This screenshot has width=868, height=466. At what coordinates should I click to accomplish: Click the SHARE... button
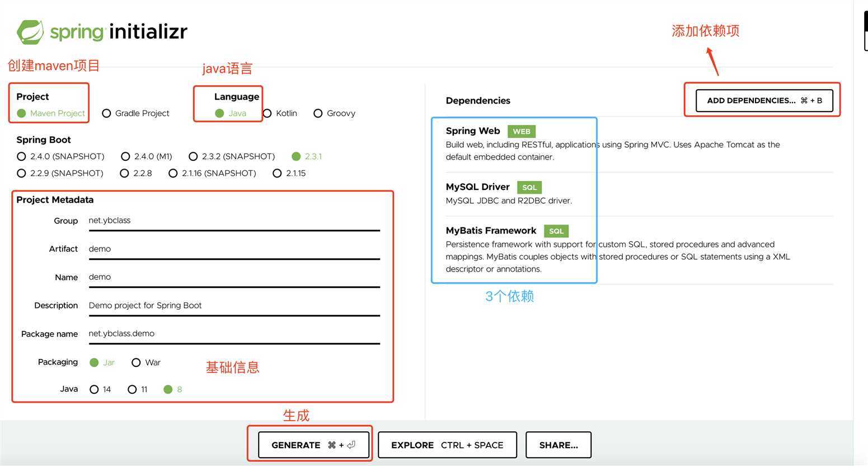[559, 445]
